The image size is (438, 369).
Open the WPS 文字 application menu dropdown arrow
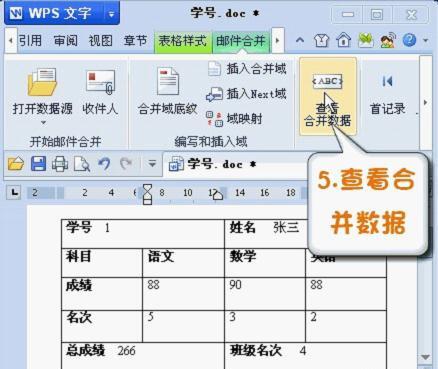click(111, 14)
